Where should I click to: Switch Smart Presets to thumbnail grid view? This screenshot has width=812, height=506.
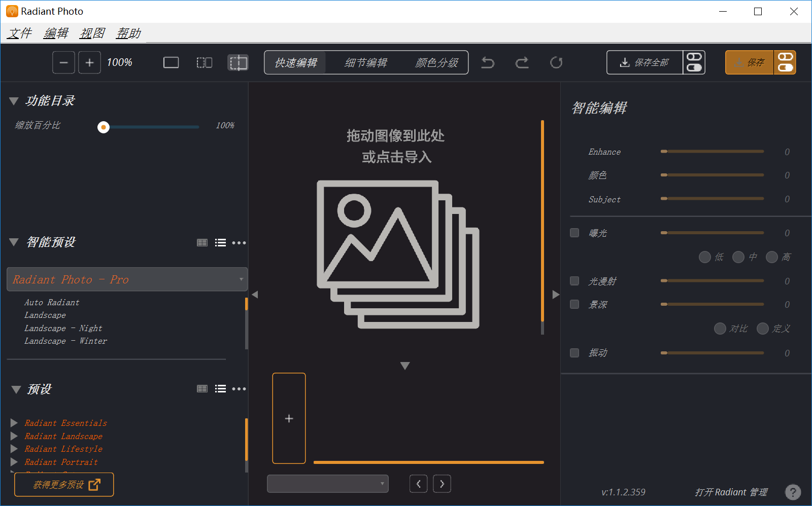202,243
